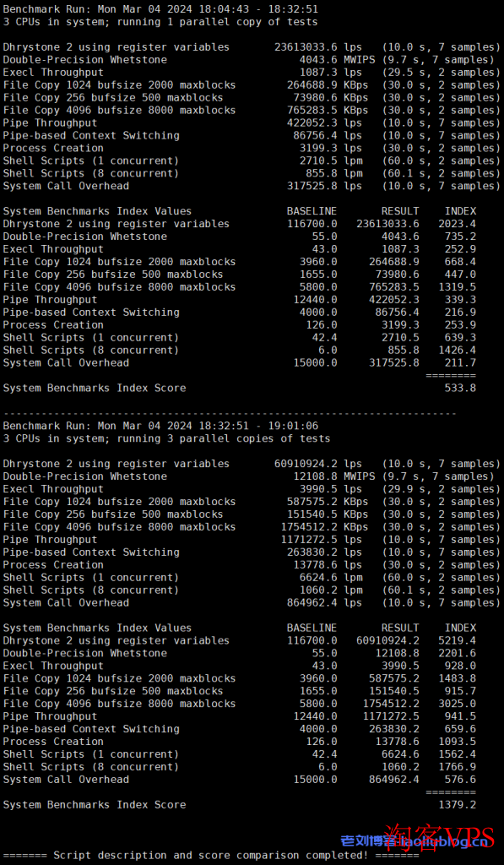This screenshot has width=504, height=865.
Task: Click the File Copy index value 1483.8
Action: pyautogui.click(x=457, y=678)
